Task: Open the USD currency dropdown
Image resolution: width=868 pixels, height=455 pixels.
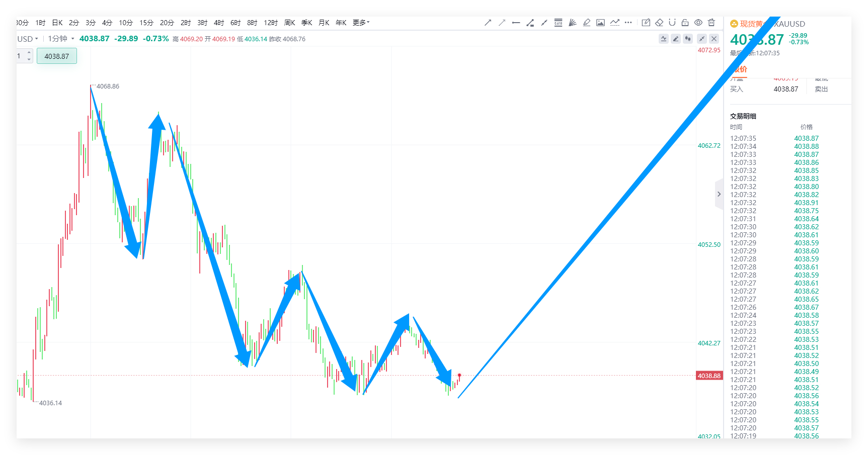Action: point(28,39)
